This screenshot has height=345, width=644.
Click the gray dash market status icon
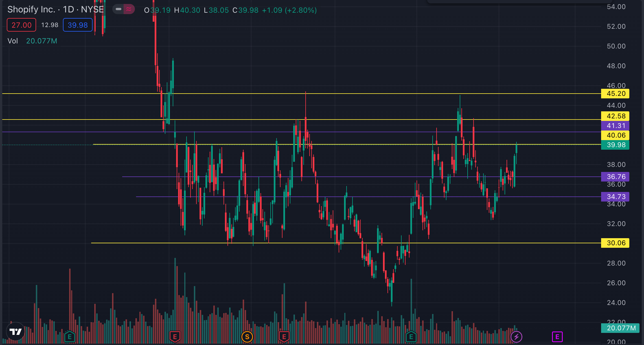119,9
